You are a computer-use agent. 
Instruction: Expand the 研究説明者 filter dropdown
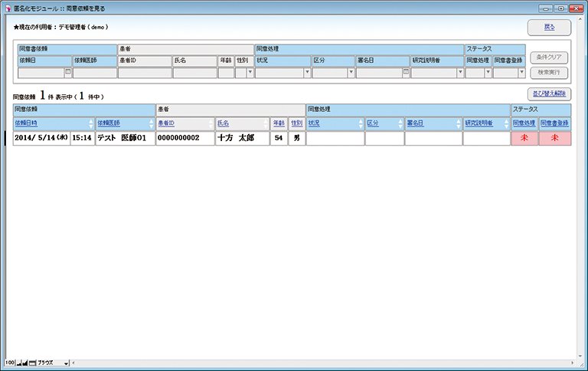(x=460, y=73)
